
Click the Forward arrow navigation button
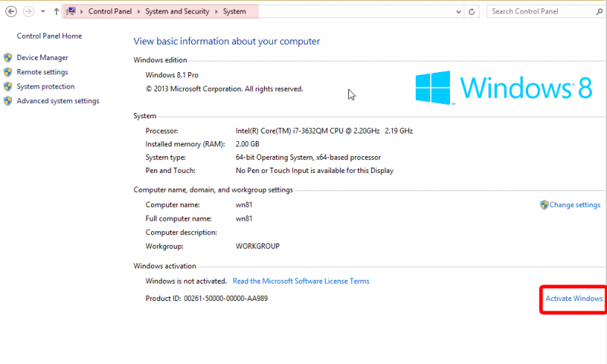[x=28, y=11]
